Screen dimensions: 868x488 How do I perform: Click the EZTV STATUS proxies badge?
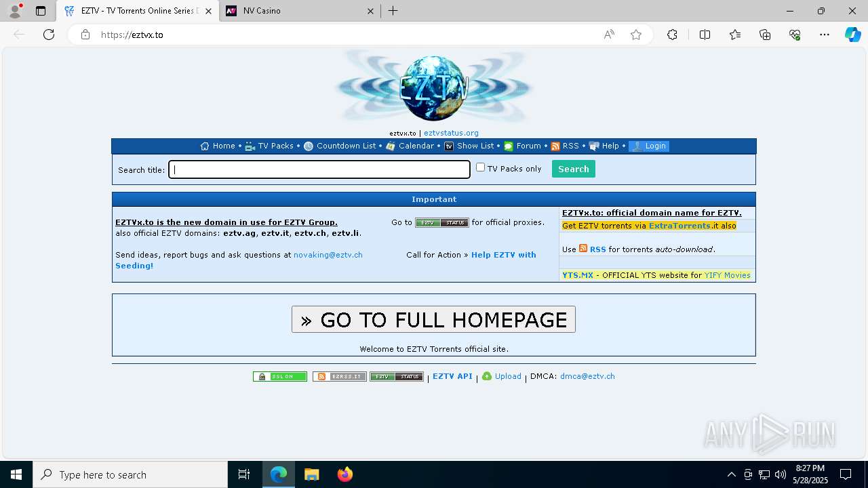click(x=442, y=222)
